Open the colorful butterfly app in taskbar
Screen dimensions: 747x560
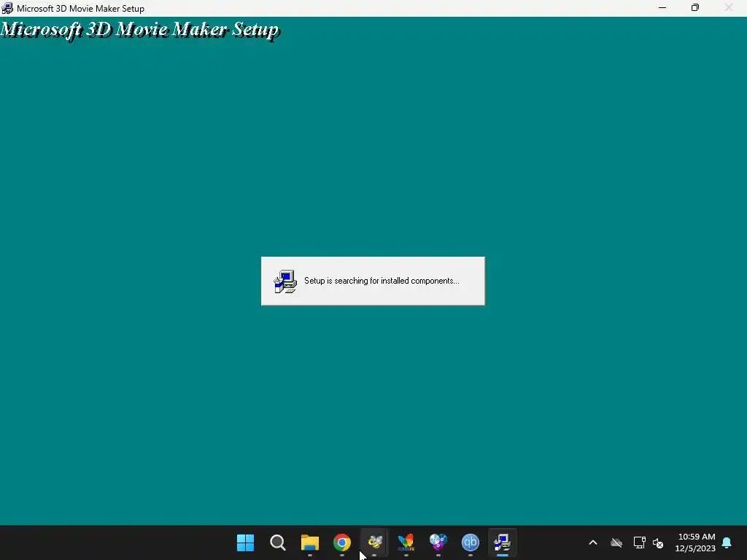tap(406, 542)
